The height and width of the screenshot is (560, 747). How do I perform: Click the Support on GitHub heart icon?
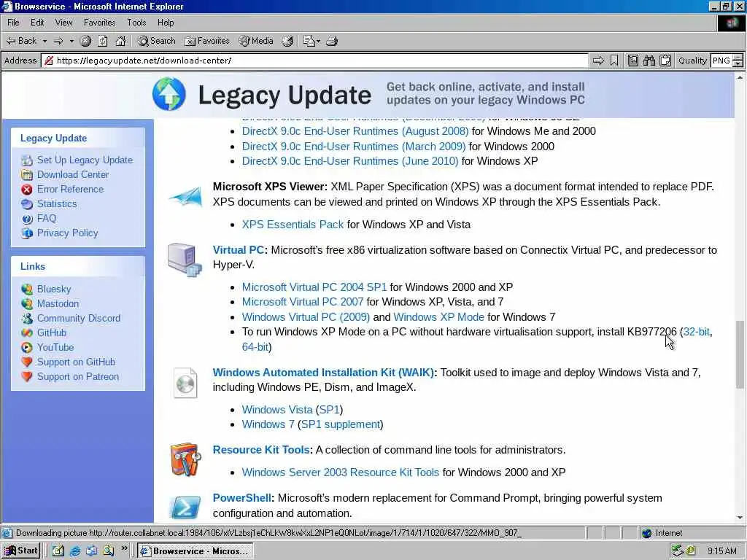coord(27,362)
